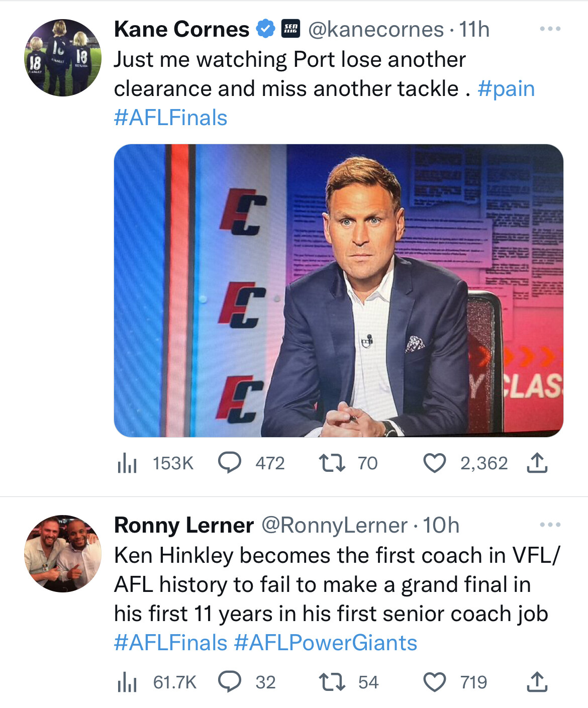
Task: Retweet Ronny Lerner's tweet
Action: (x=332, y=682)
